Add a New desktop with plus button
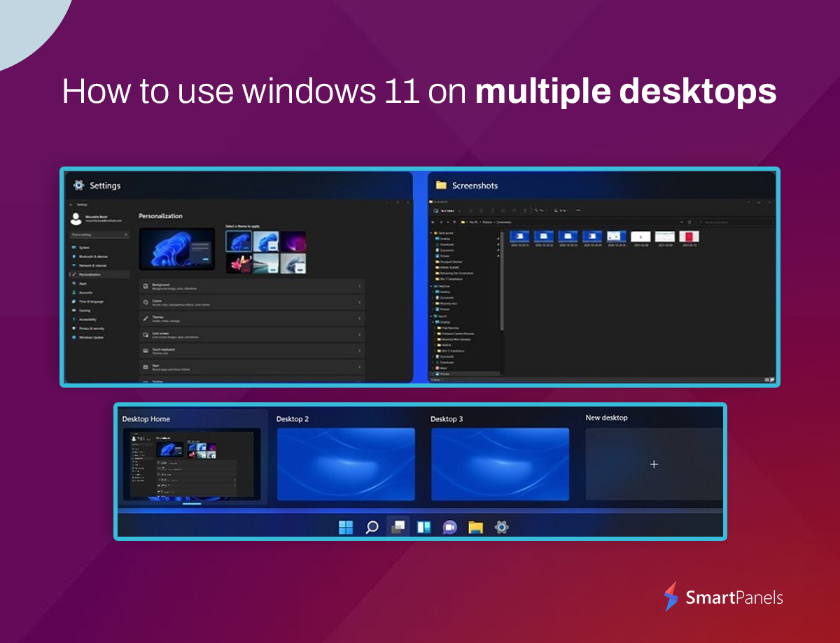The image size is (840, 643). 654,464
